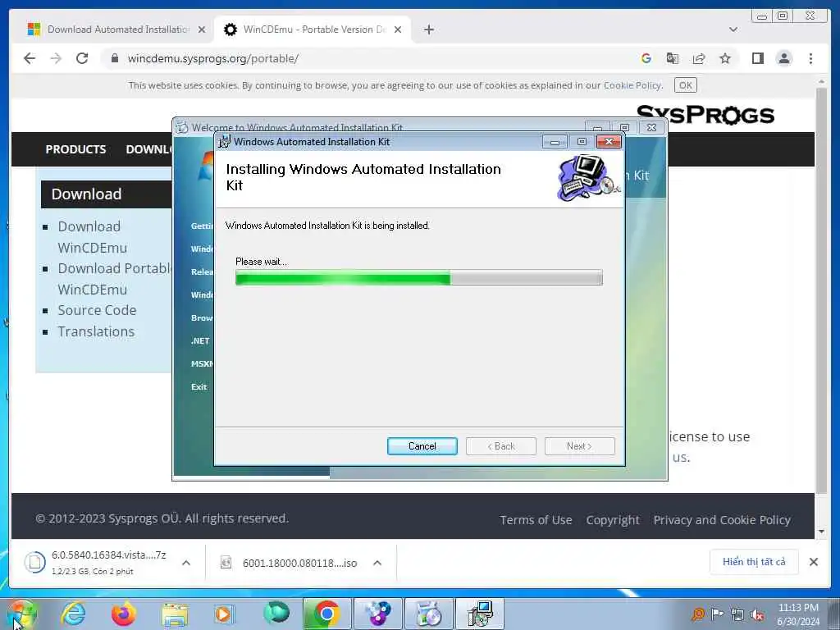
Task: Open Windows Explorer from the taskbar
Action: tap(175, 614)
